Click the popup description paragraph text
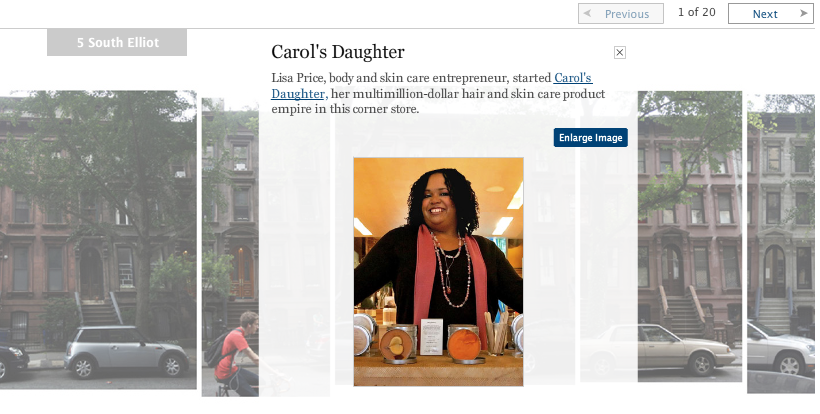This screenshot has width=820, height=414. point(438,94)
